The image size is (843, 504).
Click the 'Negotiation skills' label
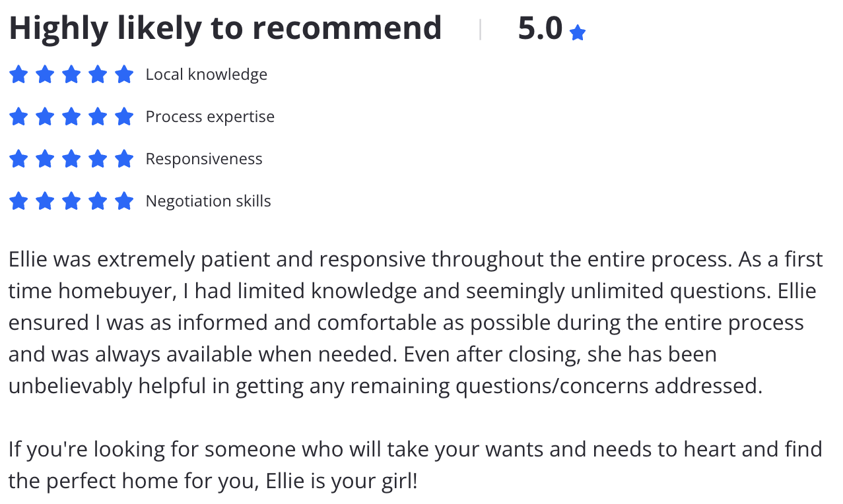pos(209,201)
